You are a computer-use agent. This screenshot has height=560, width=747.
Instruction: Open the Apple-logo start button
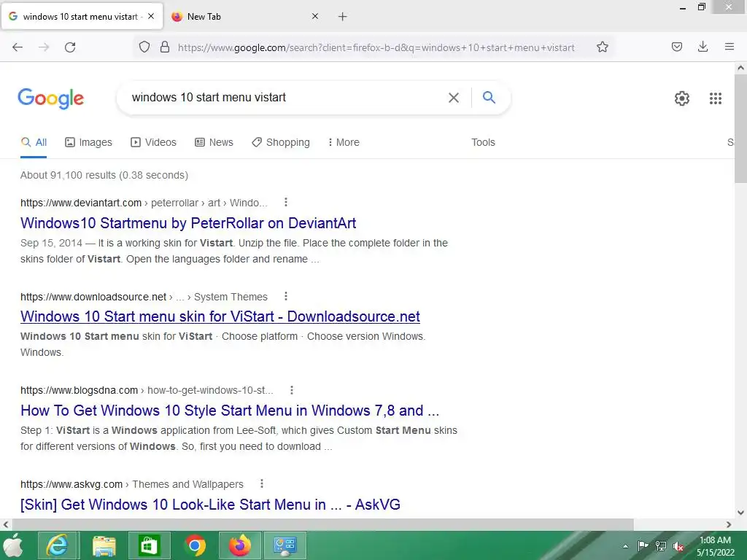[x=13, y=545]
